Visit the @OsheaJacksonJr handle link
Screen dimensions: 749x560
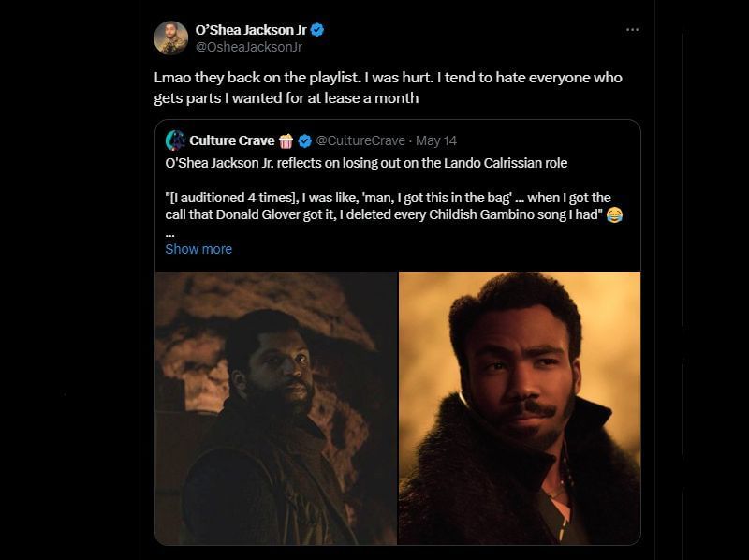point(248,47)
